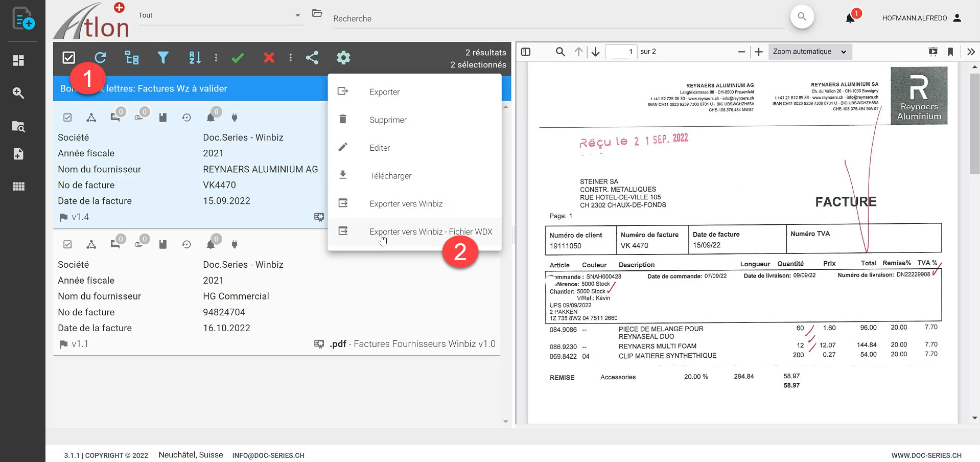
Task: Click the PDF page number field
Action: pyautogui.click(x=621, y=52)
